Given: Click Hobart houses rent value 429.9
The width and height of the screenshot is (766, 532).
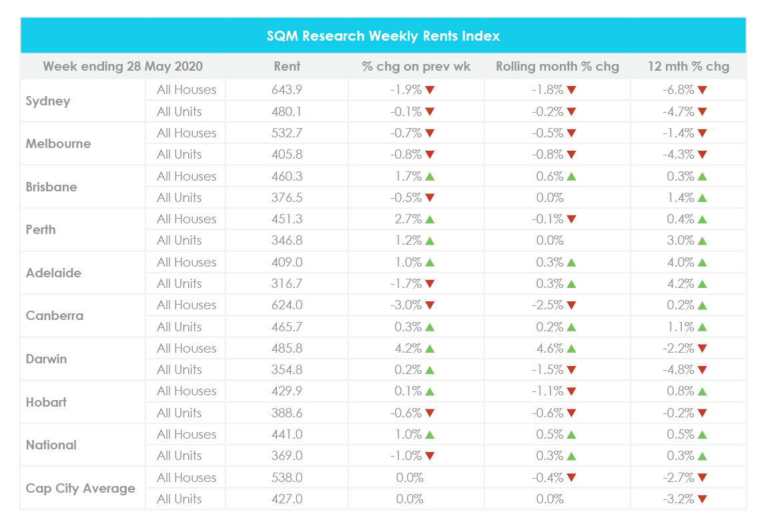Looking at the screenshot, I should [x=287, y=391].
